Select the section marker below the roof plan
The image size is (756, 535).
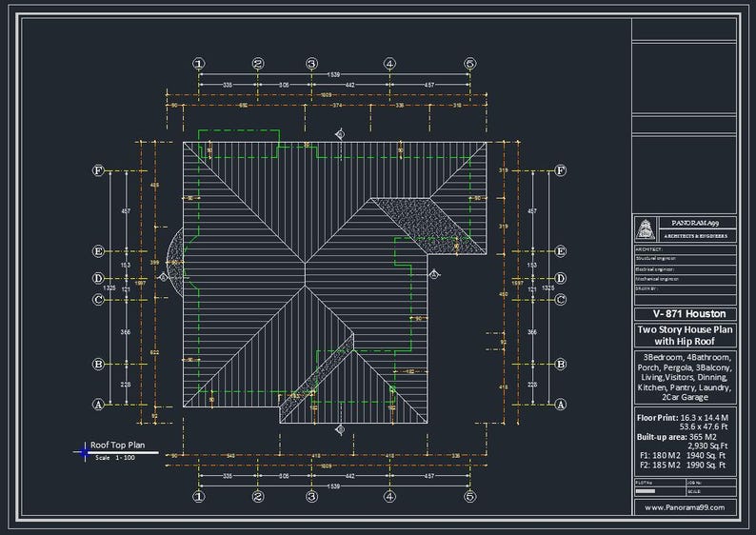pyautogui.click(x=340, y=429)
